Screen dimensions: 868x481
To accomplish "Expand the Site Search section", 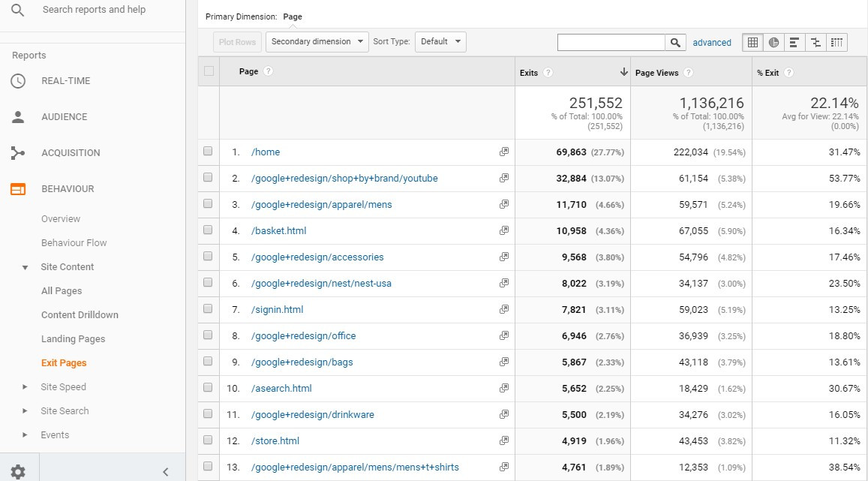I will 24,410.
